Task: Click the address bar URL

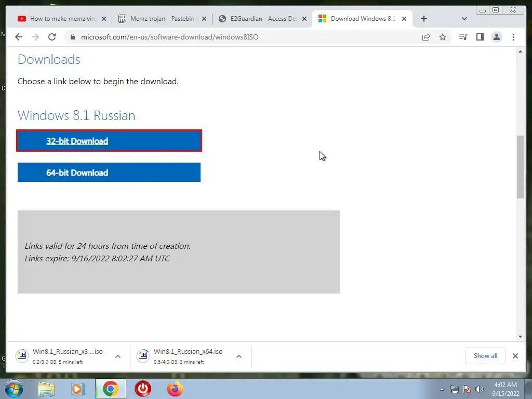Action: [x=170, y=37]
